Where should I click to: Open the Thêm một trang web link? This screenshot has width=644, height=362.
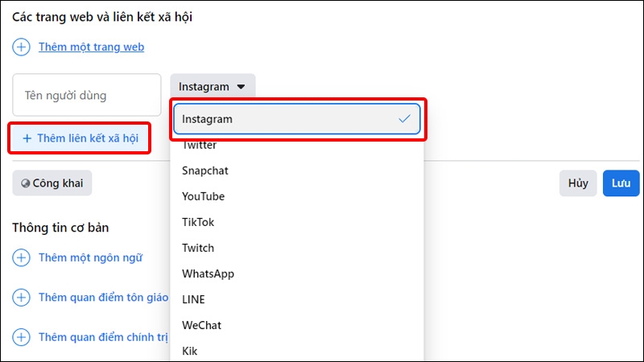coord(91,47)
